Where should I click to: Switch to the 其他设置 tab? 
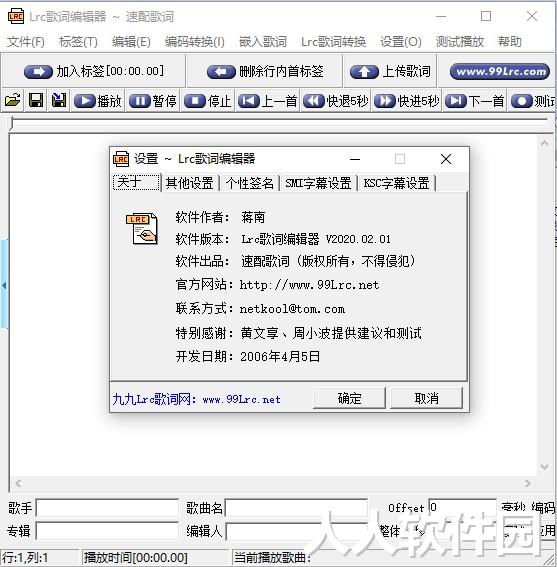(190, 183)
